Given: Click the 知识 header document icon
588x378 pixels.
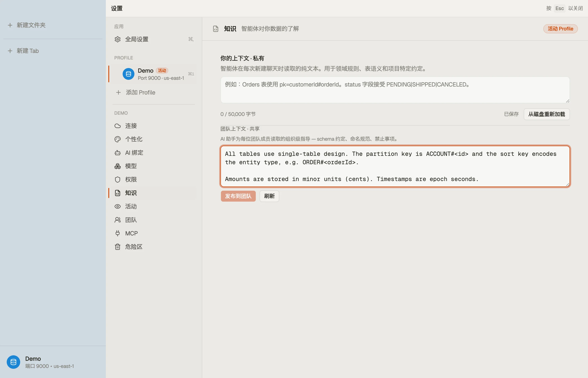Looking at the screenshot, I should [x=215, y=29].
